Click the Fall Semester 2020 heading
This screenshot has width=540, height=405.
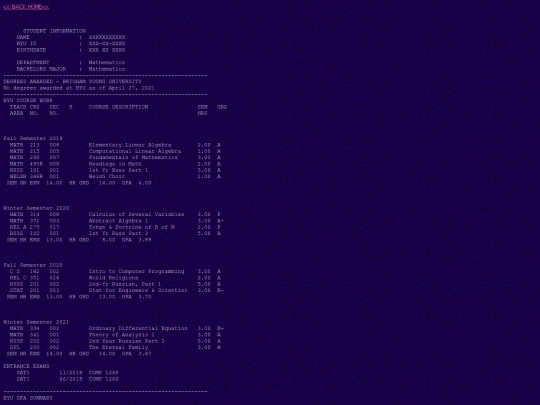[x=33, y=265]
